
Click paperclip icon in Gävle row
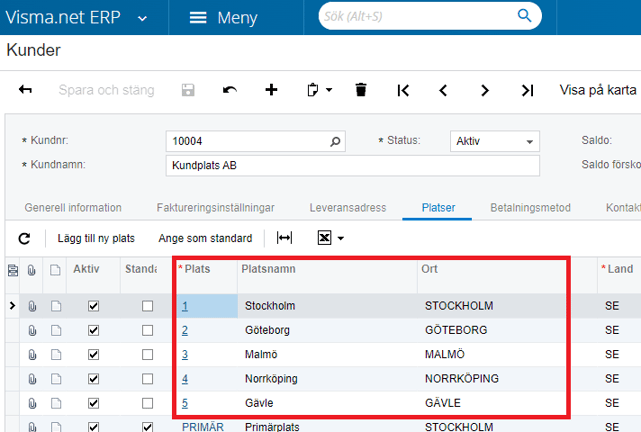[x=32, y=403]
